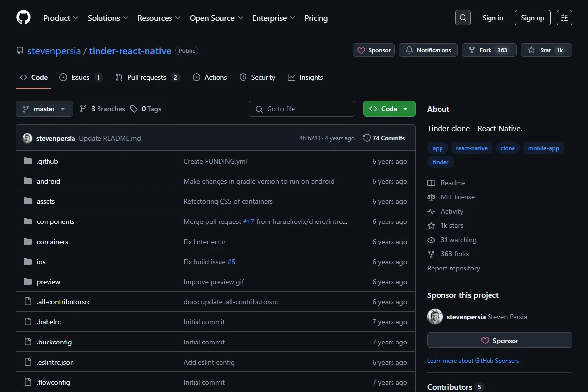Image resolution: width=588 pixels, height=392 pixels.
Task: Expand the Open Source menu
Action: [x=217, y=18]
